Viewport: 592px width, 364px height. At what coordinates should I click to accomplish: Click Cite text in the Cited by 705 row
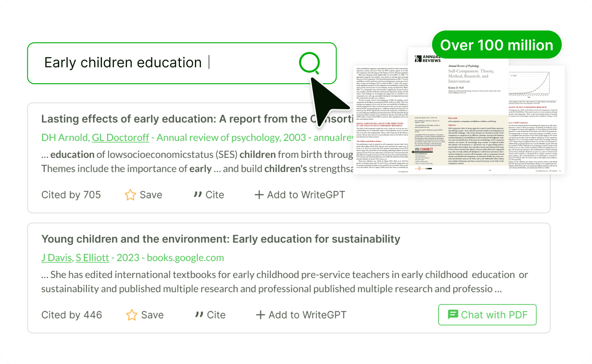tap(214, 195)
